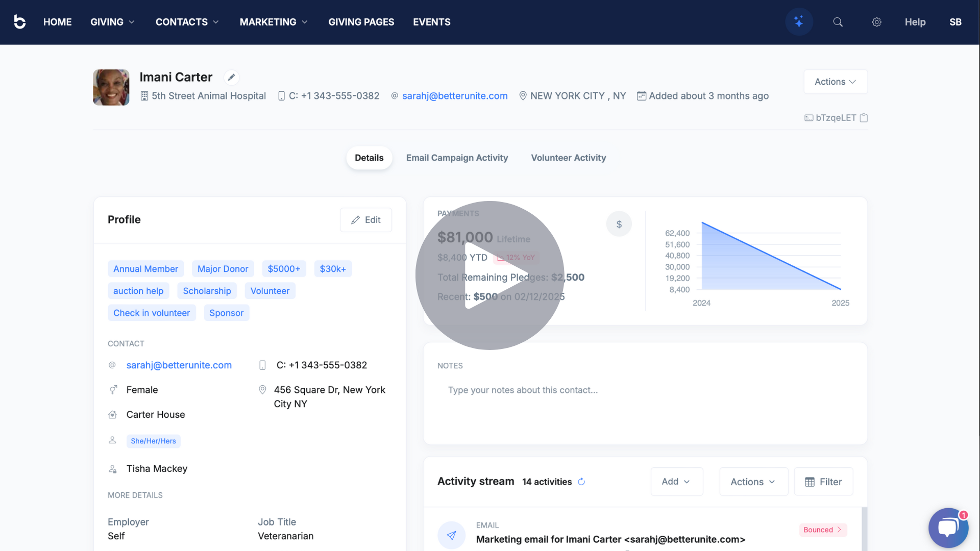Click the Check in volunteer tag
This screenshot has height=551, width=980.
(x=152, y=313)
